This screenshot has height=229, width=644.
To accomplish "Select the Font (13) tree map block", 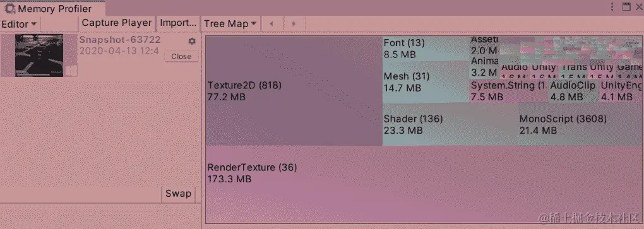I will 426,49.
